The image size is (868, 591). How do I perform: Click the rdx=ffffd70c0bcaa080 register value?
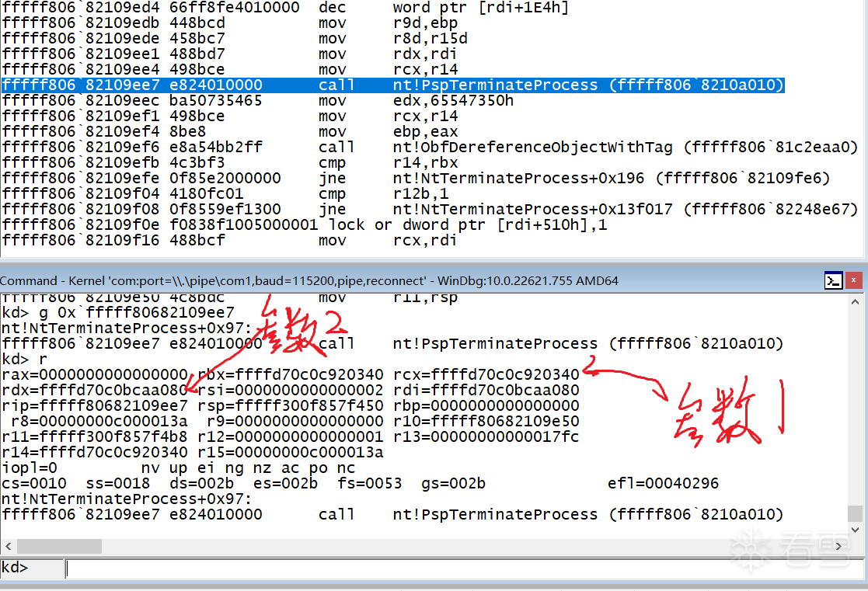(95, 390)
